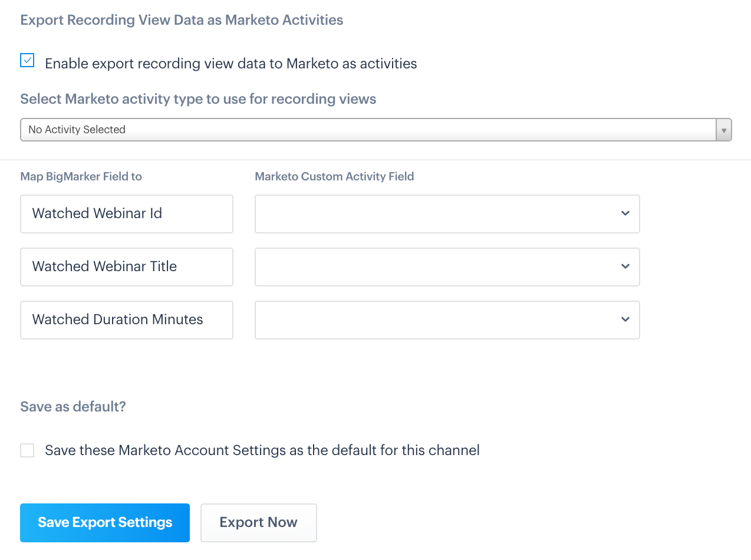The height and width of the screenshot is (560, 751).
Task: Open Marketo field dropdown for Watched Webinar Id
Action: coord(447,214)
